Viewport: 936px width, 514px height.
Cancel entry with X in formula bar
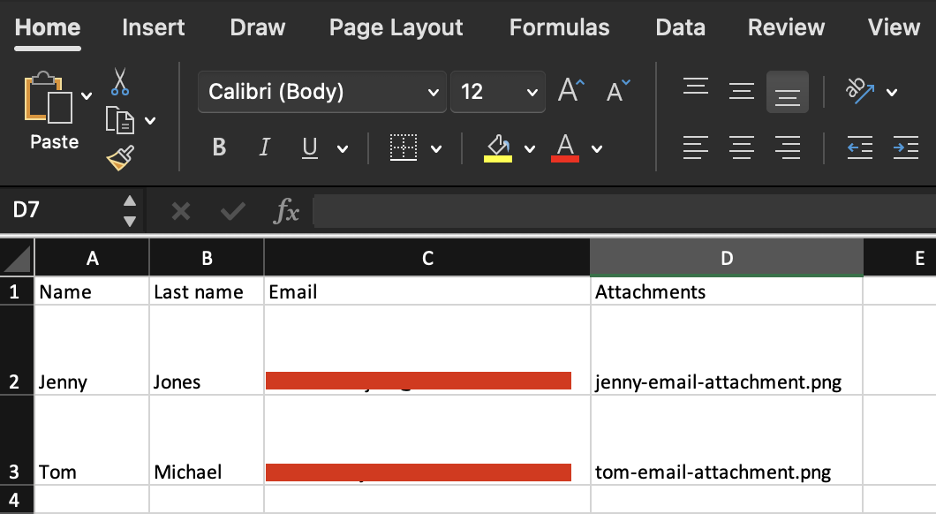(181, 211)
